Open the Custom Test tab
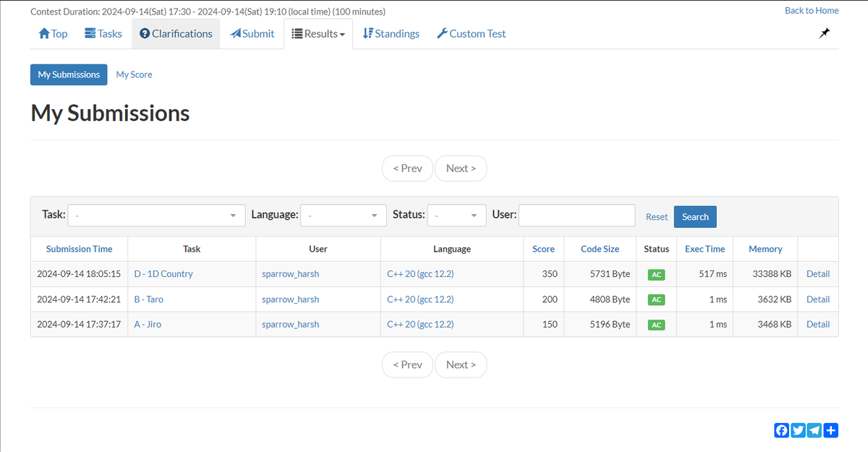The image size is (868, 452). click(471, 33)
